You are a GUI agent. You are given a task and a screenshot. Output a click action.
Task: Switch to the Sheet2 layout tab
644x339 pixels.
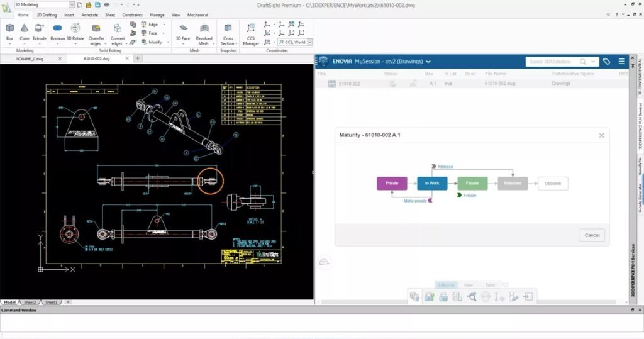click(x=30, y=302)
